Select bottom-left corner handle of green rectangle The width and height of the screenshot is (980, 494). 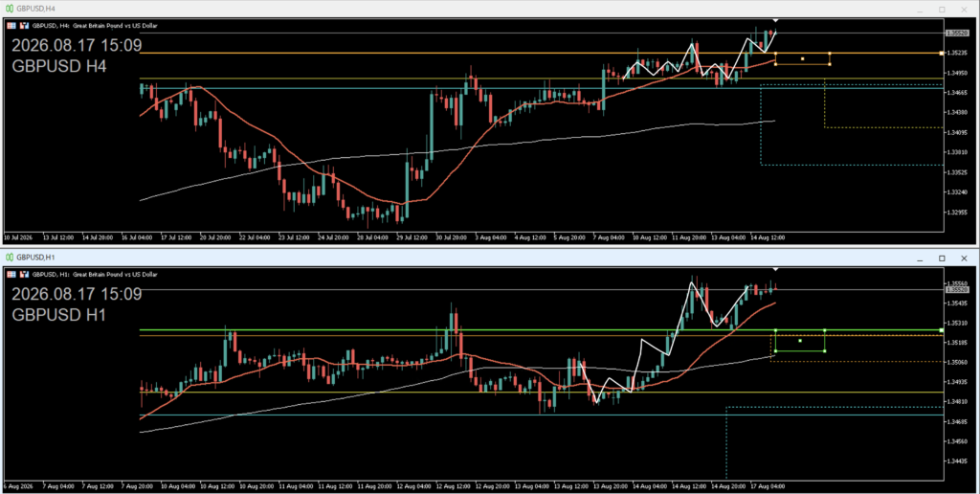pos(775,350)
